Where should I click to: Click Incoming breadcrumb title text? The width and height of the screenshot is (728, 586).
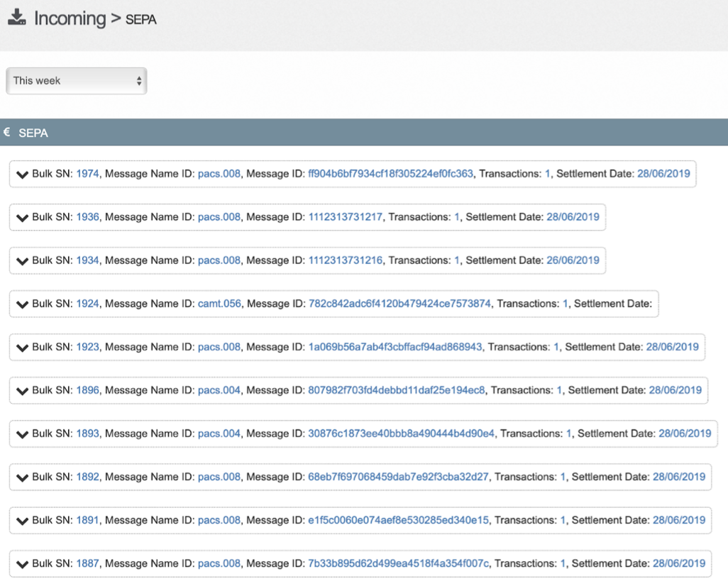tap(70, 18)
